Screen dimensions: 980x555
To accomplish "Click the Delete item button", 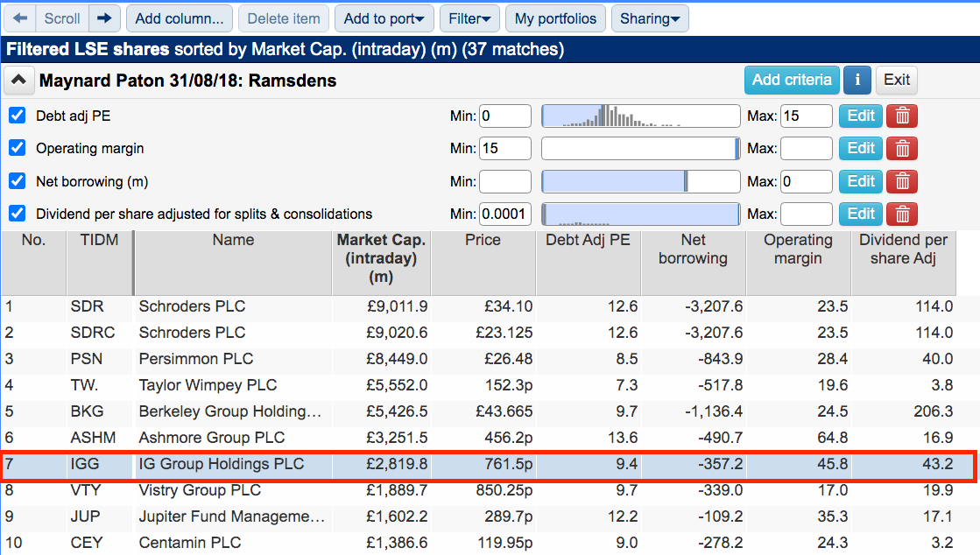I will click(284, 18).
